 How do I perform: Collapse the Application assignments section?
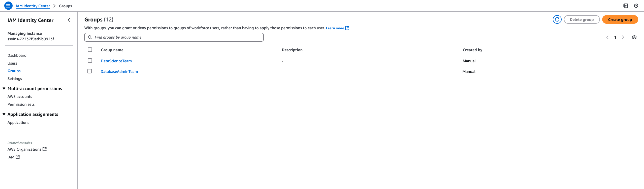4,114
